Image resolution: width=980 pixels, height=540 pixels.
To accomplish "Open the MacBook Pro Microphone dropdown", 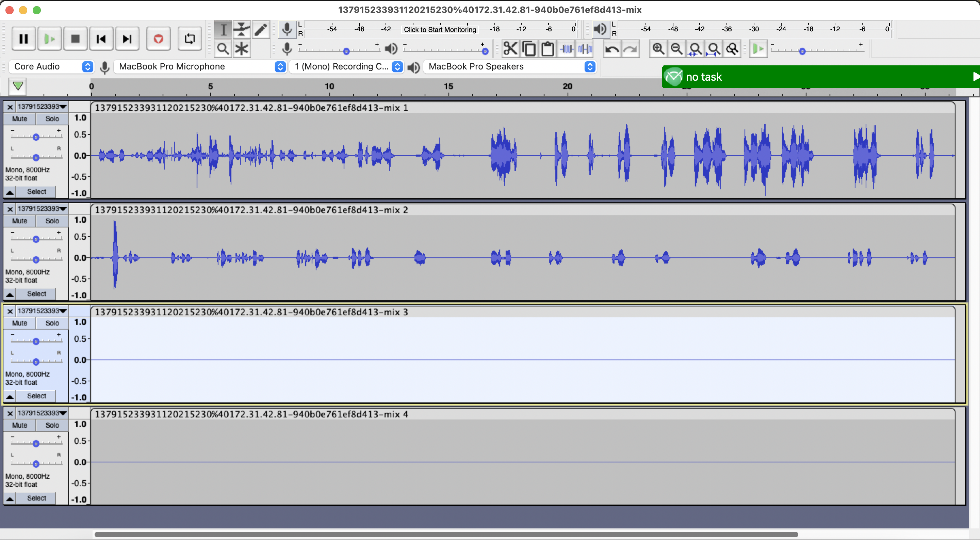I will [x=200, y=67].
